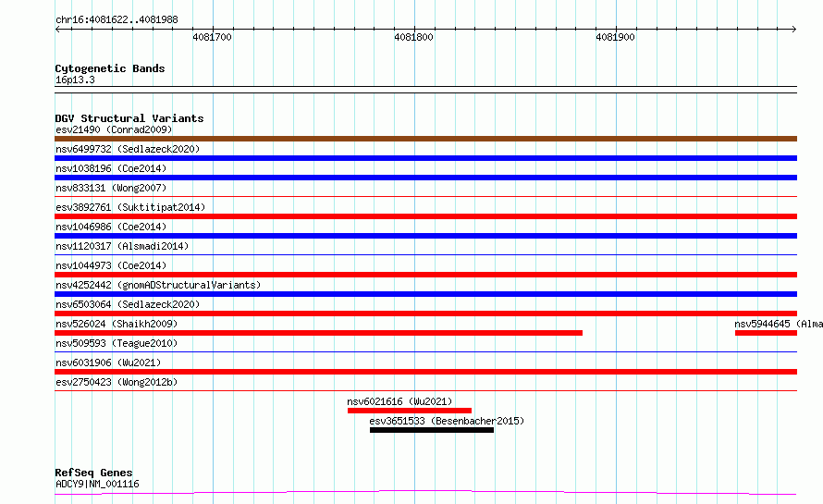Open variant nsv5944645 label at right edge

point(779,324)
